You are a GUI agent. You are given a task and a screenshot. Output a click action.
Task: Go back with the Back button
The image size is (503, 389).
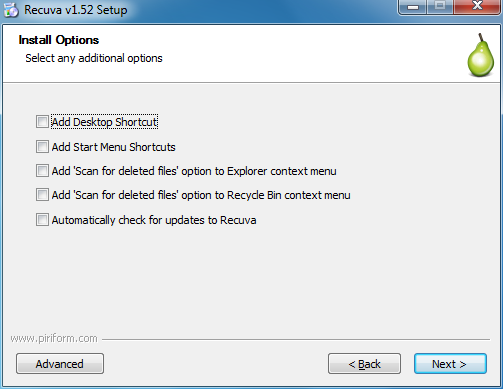[364, 364]
